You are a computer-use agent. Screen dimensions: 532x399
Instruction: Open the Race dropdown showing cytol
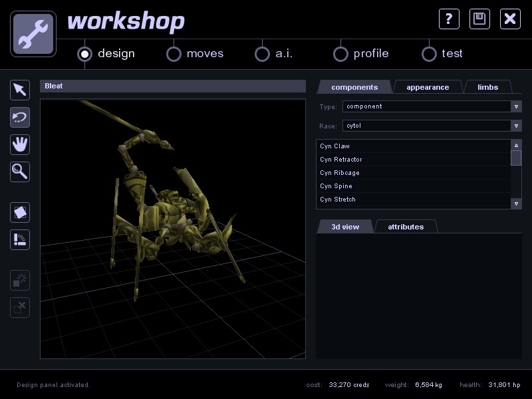click(516, 126)
